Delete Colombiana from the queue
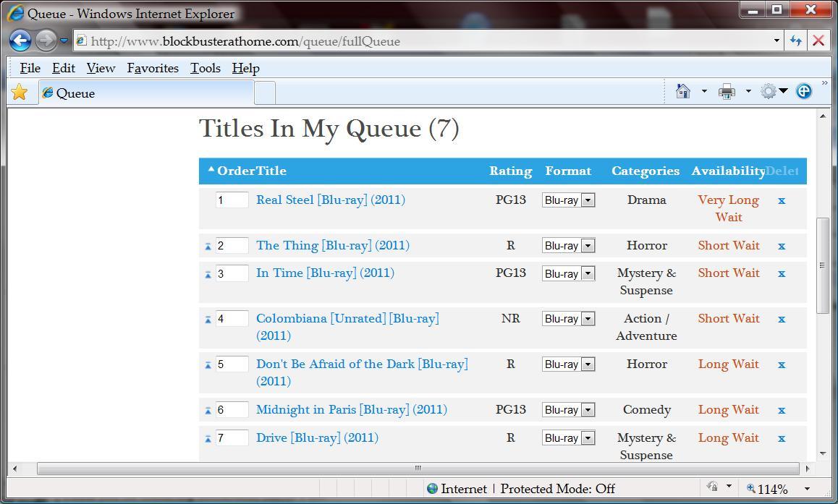This screenshot has width=838, height=504. 782,320
